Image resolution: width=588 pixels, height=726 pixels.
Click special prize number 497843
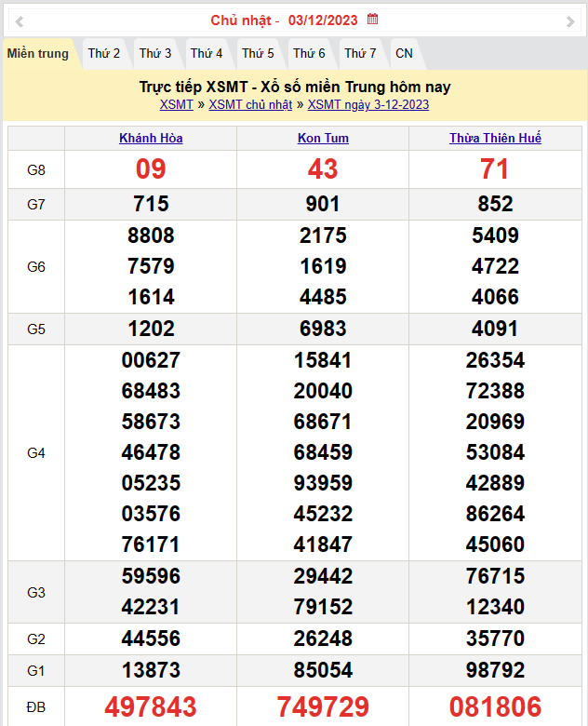pyautogui.click(x=151, y=707)
